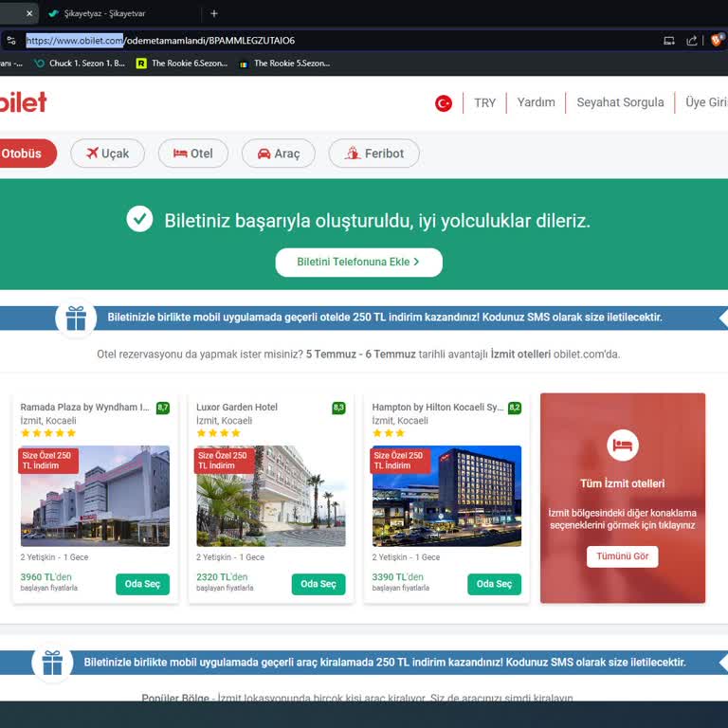
Task: Click İzmit otelleri link text
Action: coord(520,355)
